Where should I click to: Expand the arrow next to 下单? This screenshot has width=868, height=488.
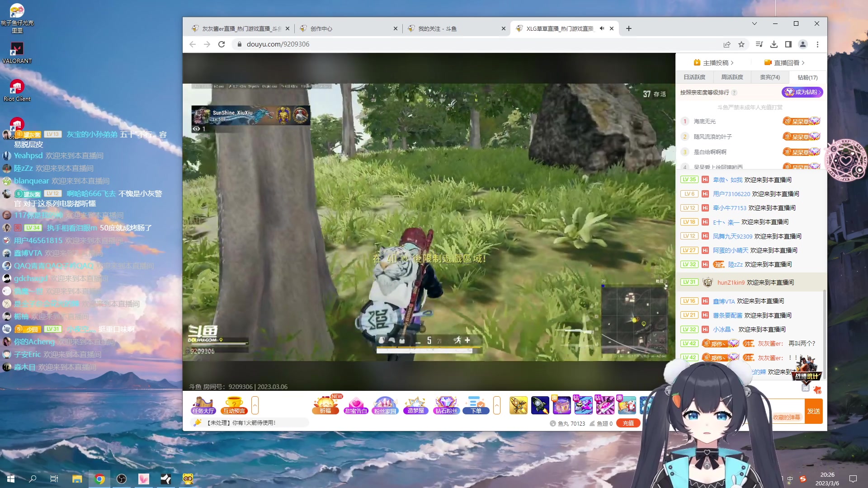tap(497, 405)
